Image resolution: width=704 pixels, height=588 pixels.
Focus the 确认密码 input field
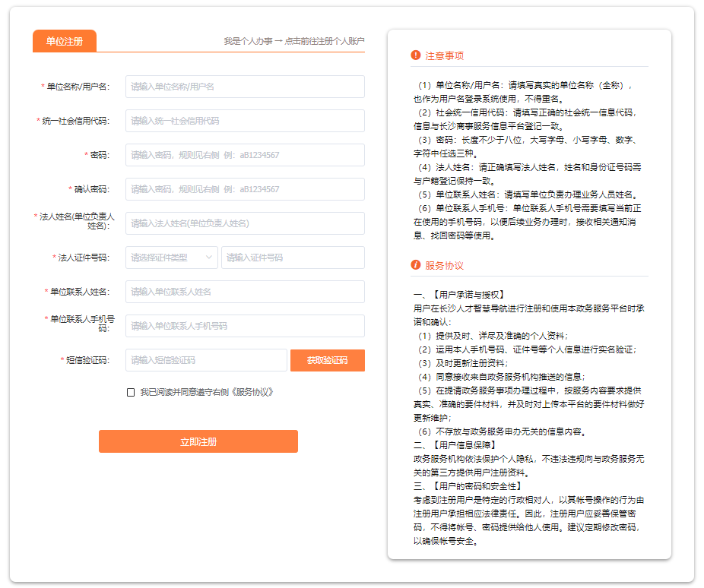(245, 189)
